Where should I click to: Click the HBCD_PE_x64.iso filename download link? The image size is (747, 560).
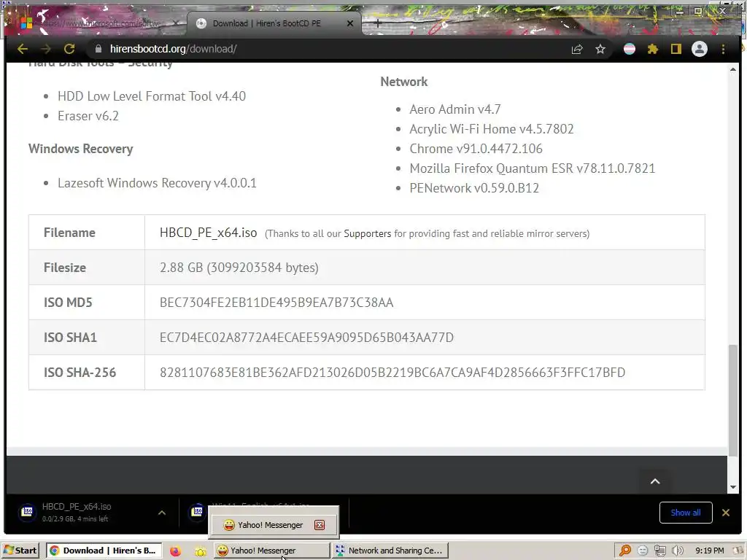pyautogui.click(x=208, y=233)
